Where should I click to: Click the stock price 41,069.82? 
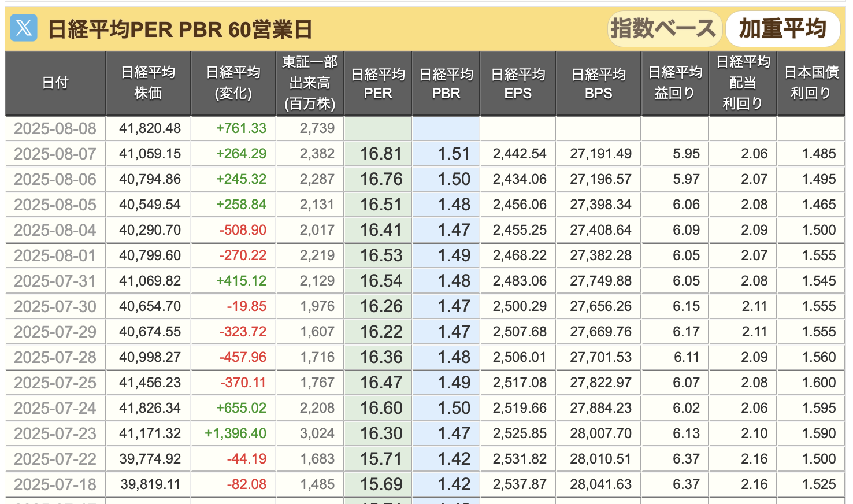coord(150,281)
